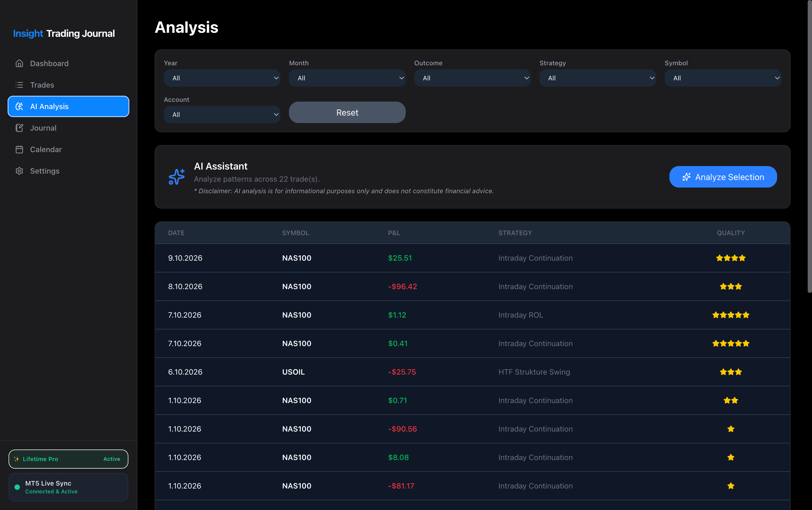Screen dimensions: 812x510
Task: Click the Trades list icon
Action: click(x=19, y=85)
